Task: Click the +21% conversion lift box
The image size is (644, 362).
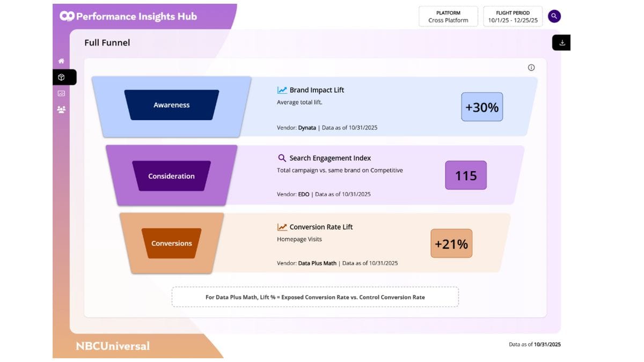Action: pos(451,244)
